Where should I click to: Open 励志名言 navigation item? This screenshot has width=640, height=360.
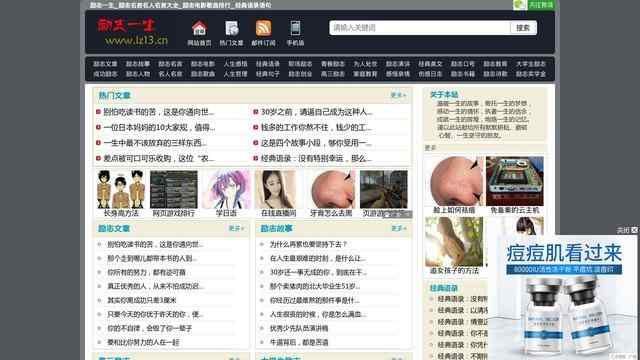(170, 64)
